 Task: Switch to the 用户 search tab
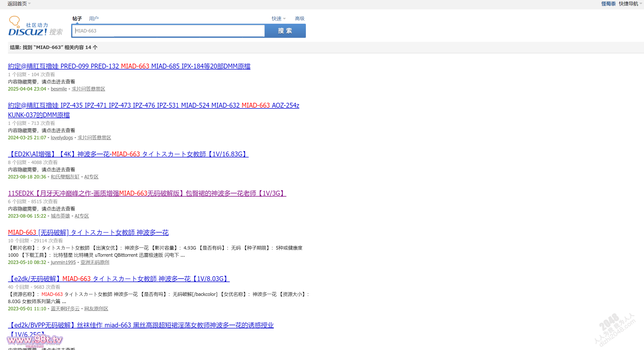click(x=94, y=18)
